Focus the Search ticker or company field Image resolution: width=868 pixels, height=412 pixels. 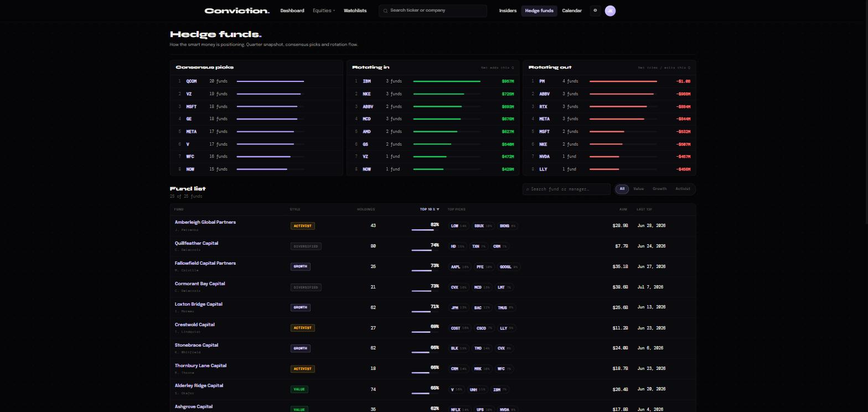click(x=433, y=11)
